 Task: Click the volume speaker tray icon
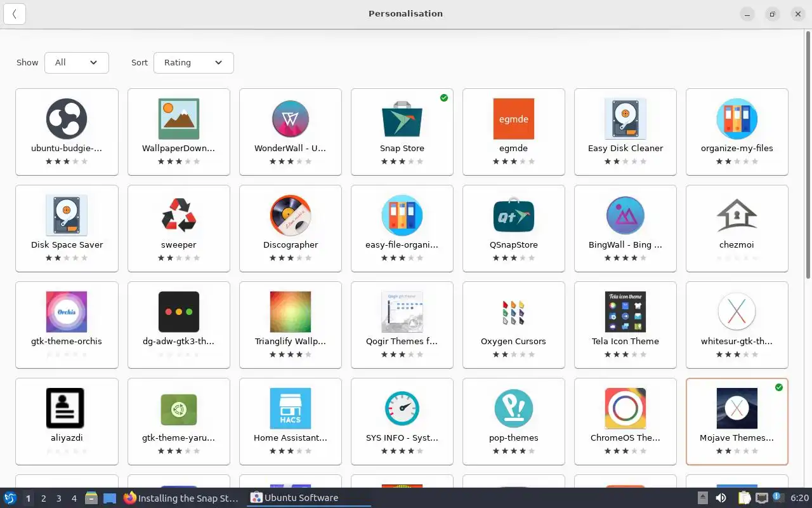pos(721,498)
